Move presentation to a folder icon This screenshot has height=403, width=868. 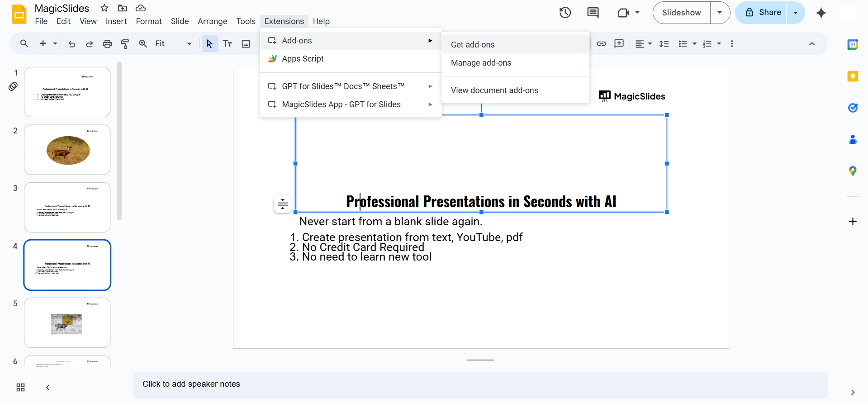[x=122, y=8]
